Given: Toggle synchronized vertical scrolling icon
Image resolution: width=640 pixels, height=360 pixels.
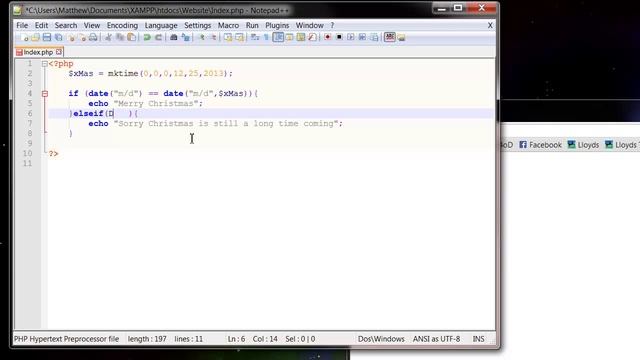Looking at the screenshot, I should (x=228, y=38).
